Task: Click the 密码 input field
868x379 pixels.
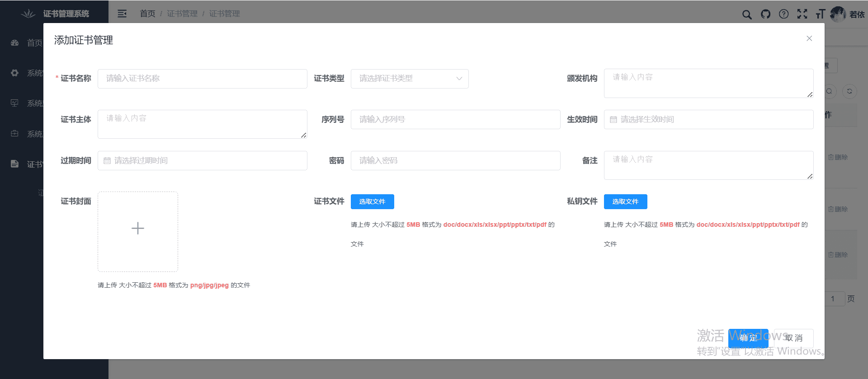Action: tap(456, 161)
